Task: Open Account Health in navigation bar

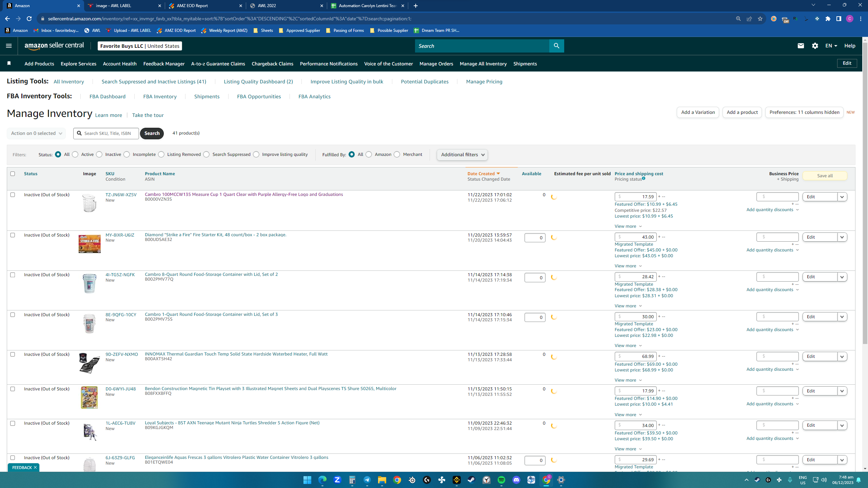Action: click(x=120, y=64)
